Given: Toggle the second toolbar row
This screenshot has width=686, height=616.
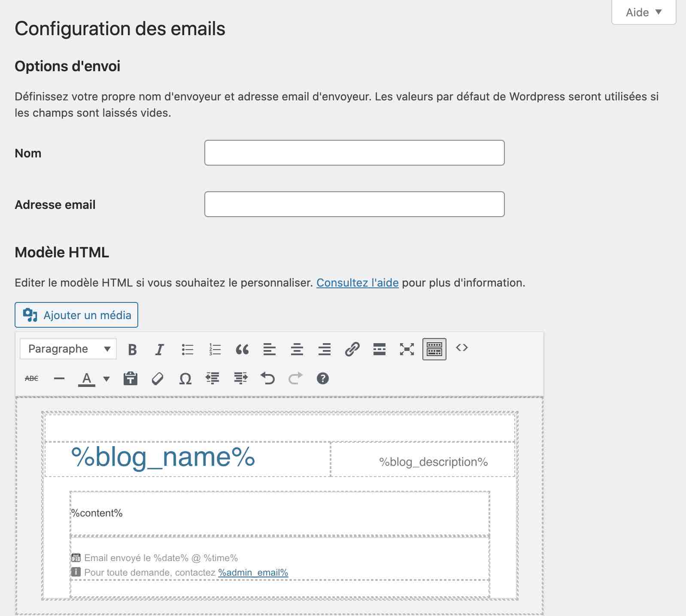Looking at the screenshot, I should pyautogui.click(x=434, y=350).
